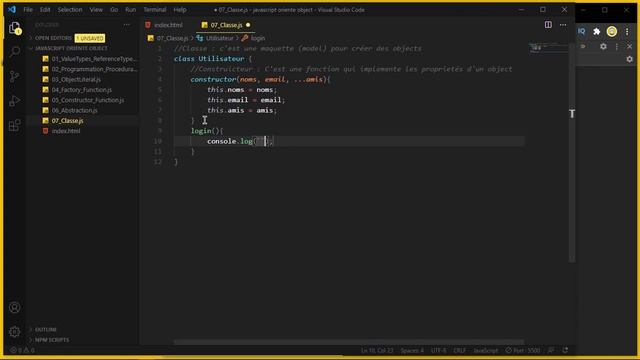The height and width of the screenshot is (360, 640).
Task: Open the Terminal menu
Action: point(155,9)
